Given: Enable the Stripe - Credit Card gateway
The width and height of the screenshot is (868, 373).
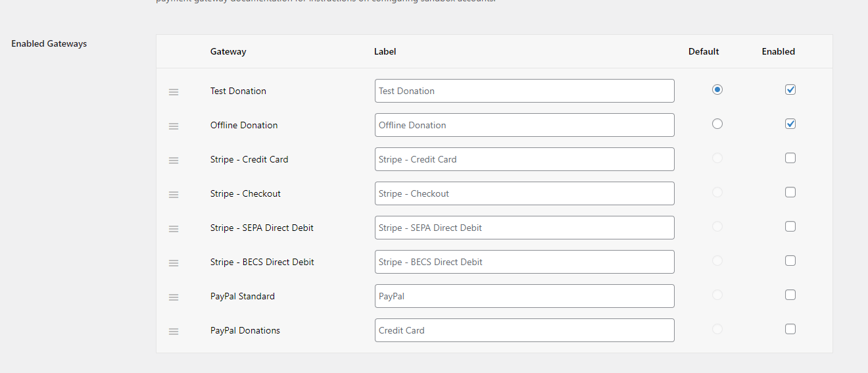Looking at the screenshot, I should [790, 158].
